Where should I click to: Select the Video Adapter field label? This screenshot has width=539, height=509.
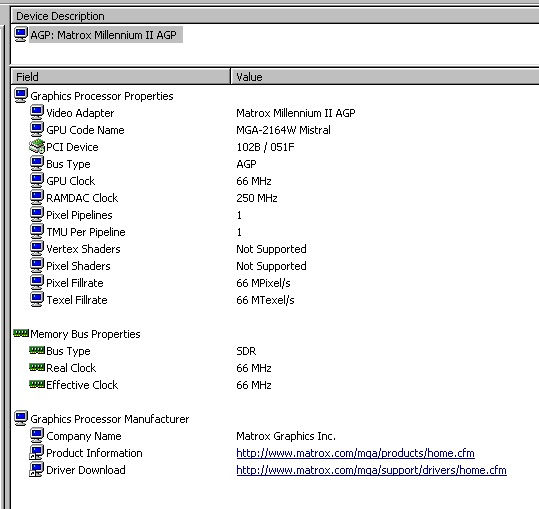[x=80, y=113]
